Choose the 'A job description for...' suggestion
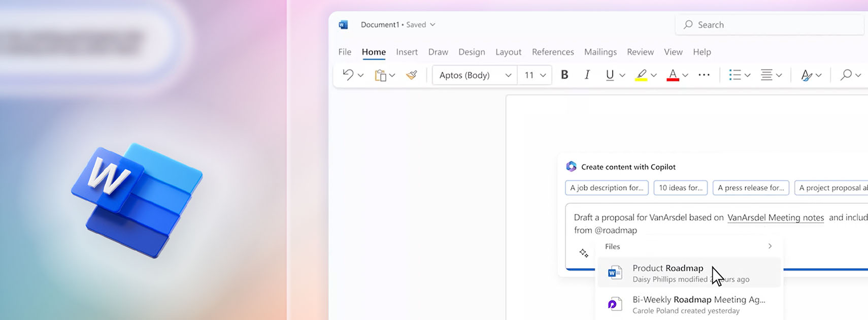Image resolution: width=868 pixels, height=320 pixels. (607, 188)
